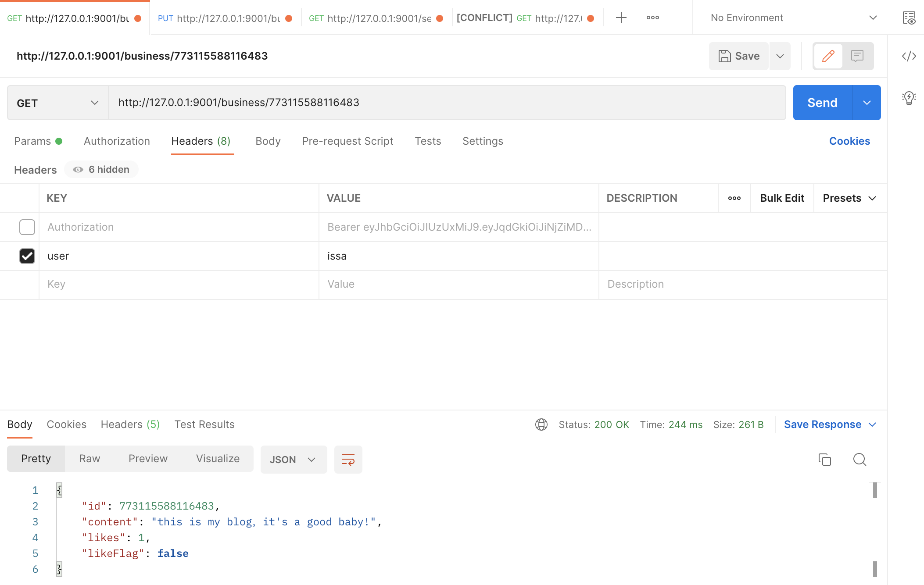
Task: Toggle the user header checkbox
Action: click(x=27, y=256)
